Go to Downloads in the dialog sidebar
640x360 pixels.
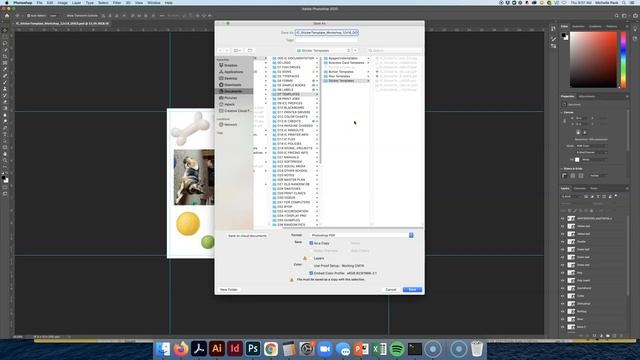pos(234,85)
